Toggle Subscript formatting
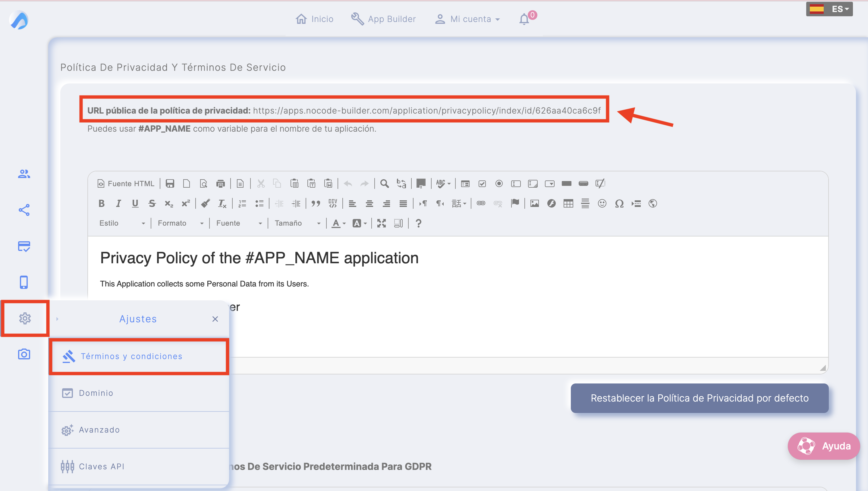This screenshot has width=868, height=491. [x=169, y=203]
